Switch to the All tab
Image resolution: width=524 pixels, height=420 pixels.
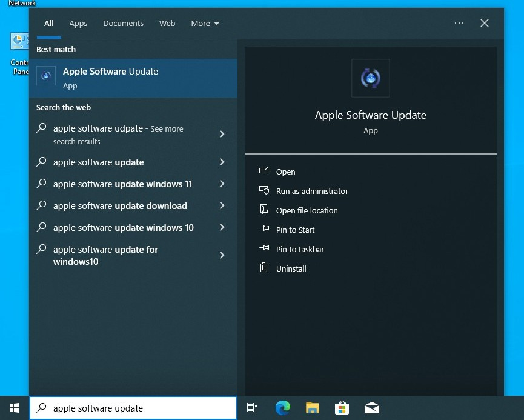coord(49,24)
